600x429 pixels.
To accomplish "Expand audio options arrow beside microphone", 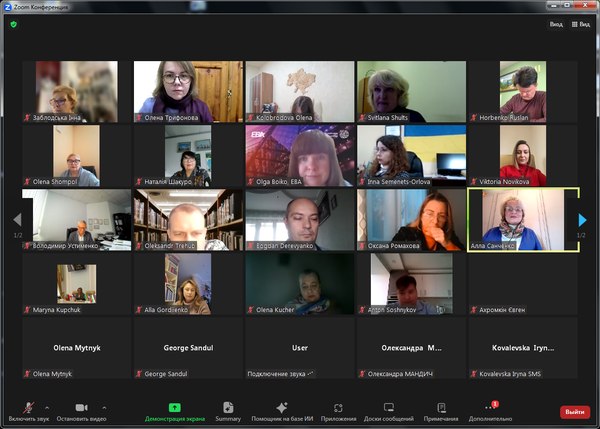I will (x=46, y=405).
